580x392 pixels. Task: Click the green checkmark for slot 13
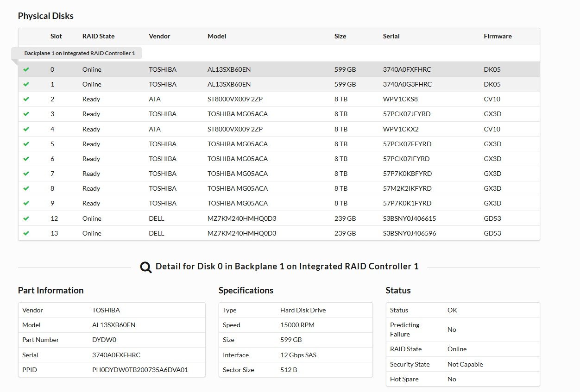pyautogui.click(x=26, y=233)
